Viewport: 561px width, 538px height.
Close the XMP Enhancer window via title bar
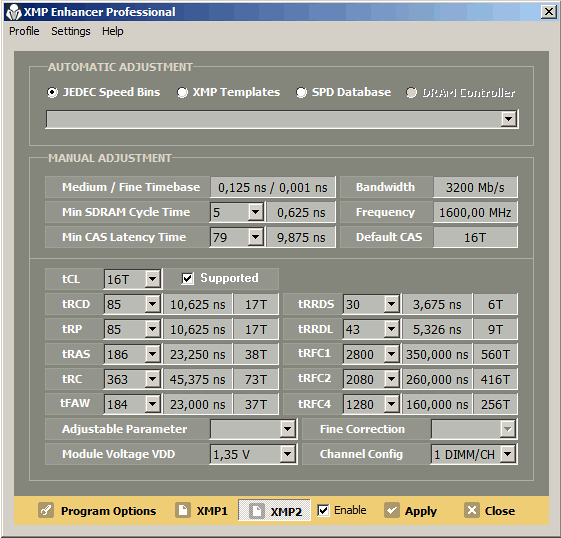[x=548, y=12]
